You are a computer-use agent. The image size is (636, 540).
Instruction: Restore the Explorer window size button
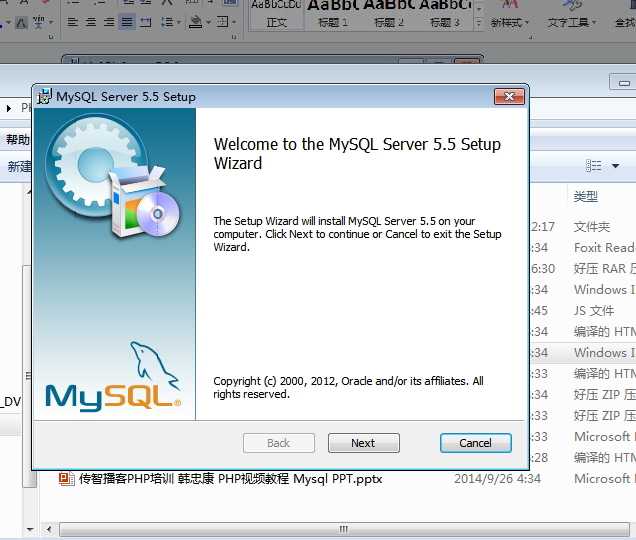click(x=624, y=83)
